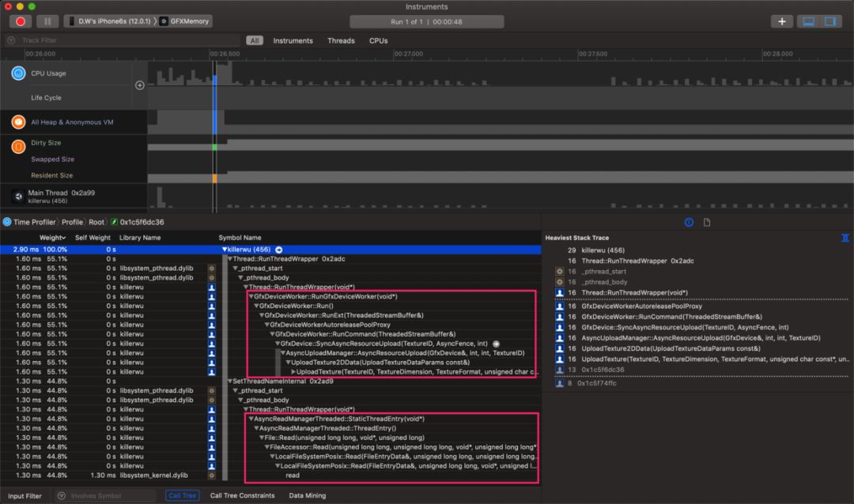Open the Time Profiler breadcrumb
The width and height of the screenshot is (854, 504).
[29, 222]
